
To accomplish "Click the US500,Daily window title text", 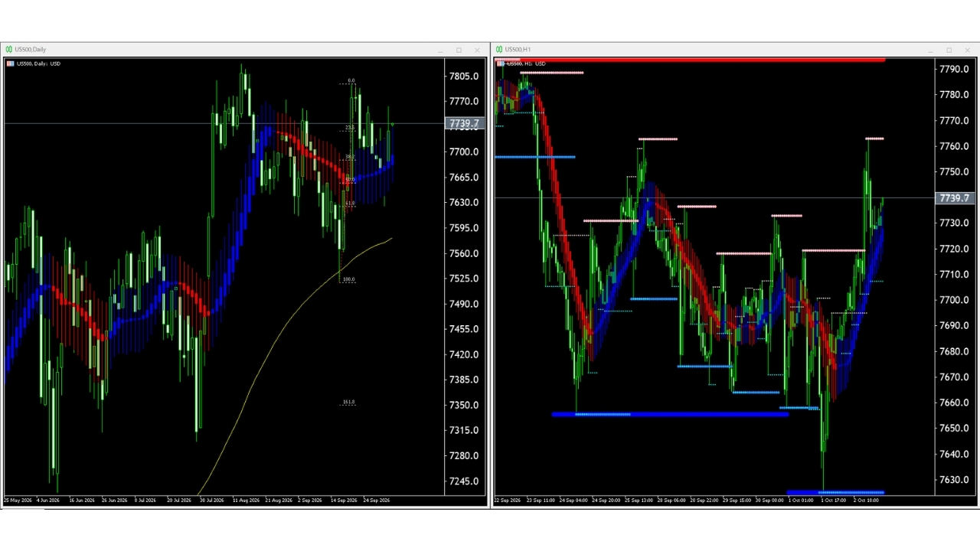I will (31, 50).
